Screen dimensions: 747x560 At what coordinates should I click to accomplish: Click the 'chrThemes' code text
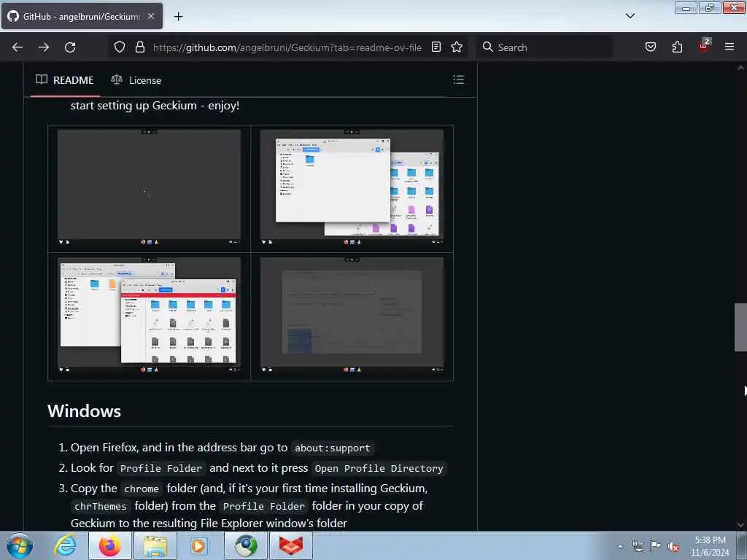click(x=101, y=506)
